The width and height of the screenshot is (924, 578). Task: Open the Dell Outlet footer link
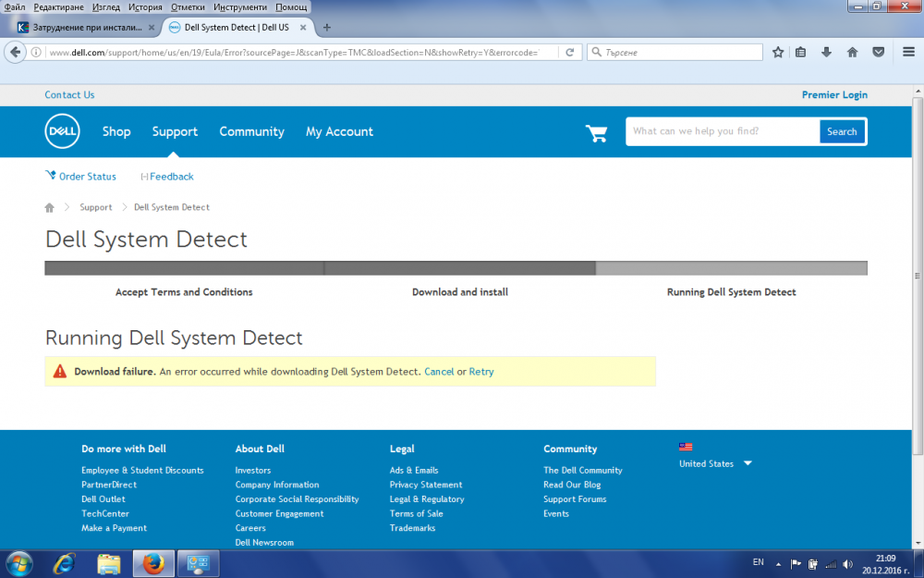click(103, 499)
